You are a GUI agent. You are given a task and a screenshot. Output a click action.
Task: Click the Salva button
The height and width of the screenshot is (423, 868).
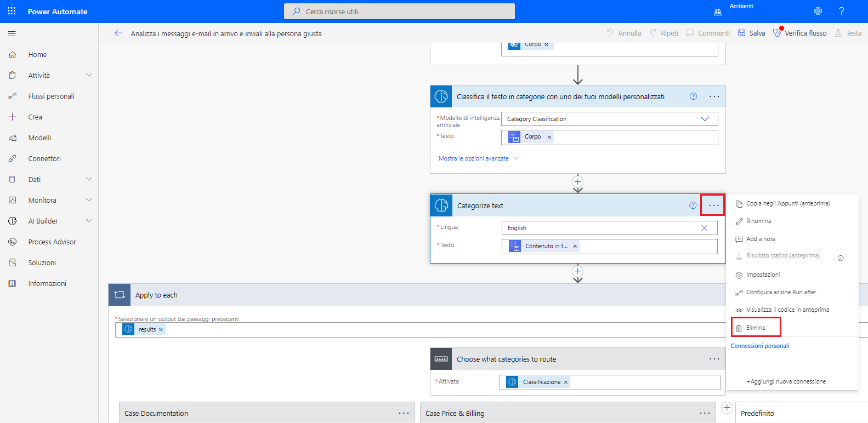coord(751,33)
